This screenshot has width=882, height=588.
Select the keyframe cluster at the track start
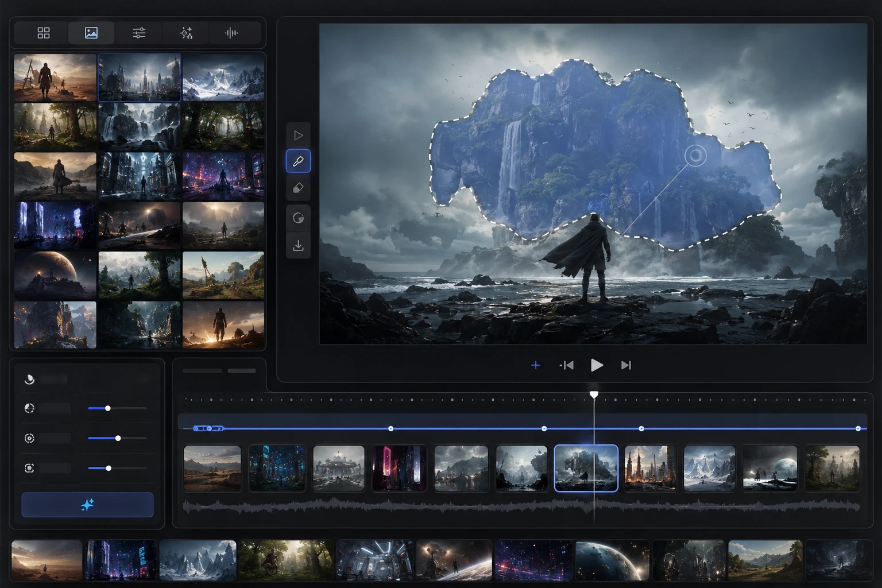click(x=208, y=428)
